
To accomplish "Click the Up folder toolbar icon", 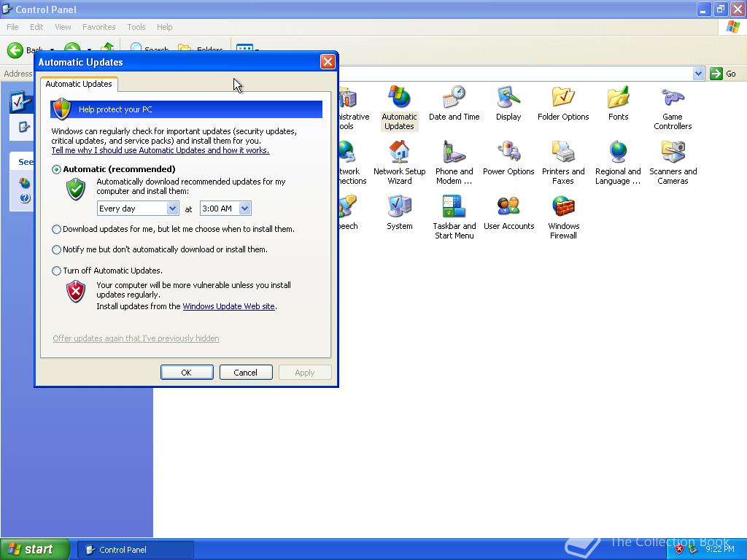I will (108, 47).
